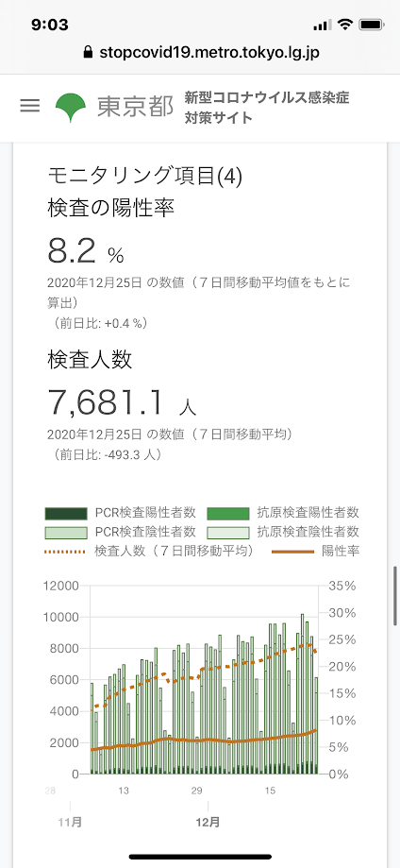
Task: Toggle 抗原検査陽性者数 legend series
Action: pyautogui.click(x=283, y=513)
